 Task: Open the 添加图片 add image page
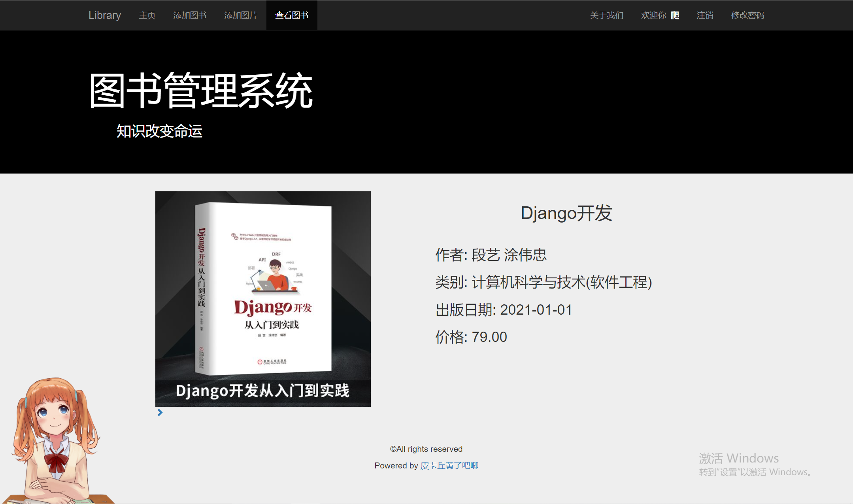pyautogui.click(x=241, y=15)
